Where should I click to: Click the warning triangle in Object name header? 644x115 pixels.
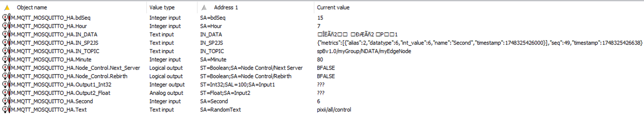[x=7, y=7]
